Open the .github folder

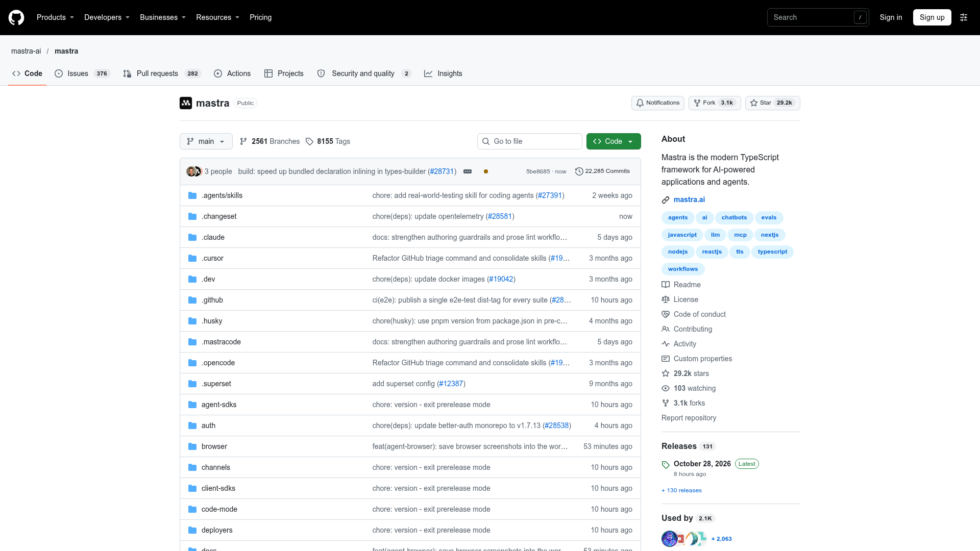[x=212, y=300]
